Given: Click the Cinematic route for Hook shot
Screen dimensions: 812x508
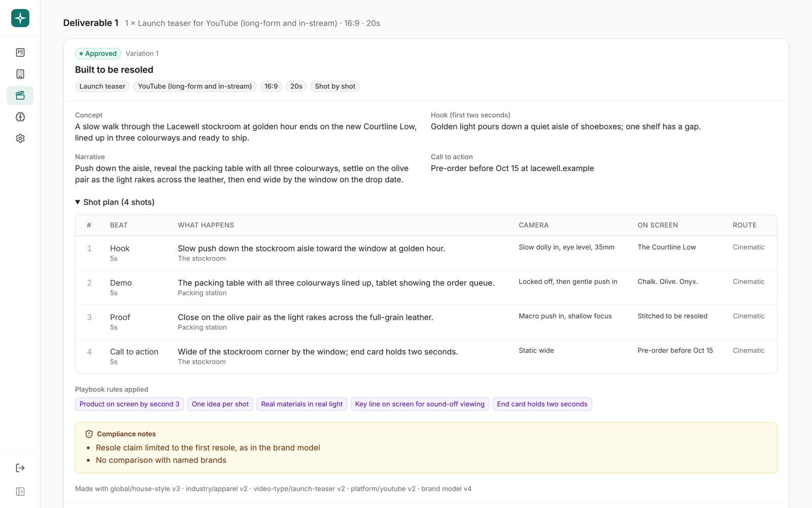Looking at the screenshot, I should (x=749, y=247).
